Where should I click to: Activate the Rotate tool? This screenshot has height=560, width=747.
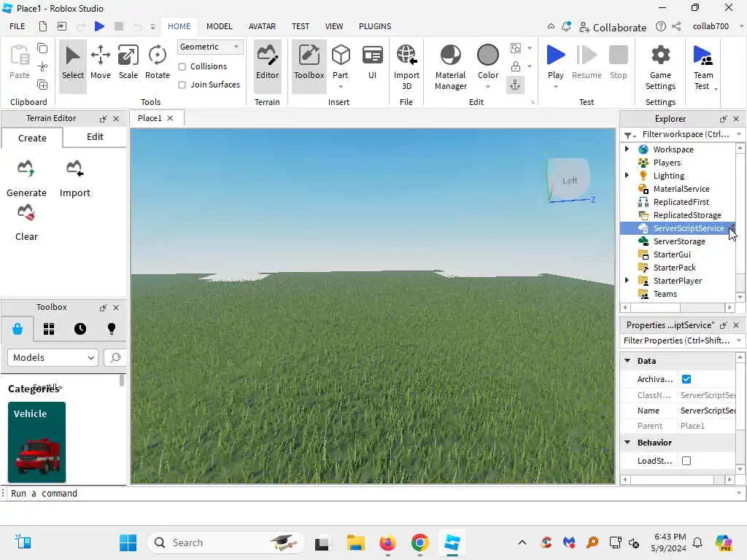point(158,63)
